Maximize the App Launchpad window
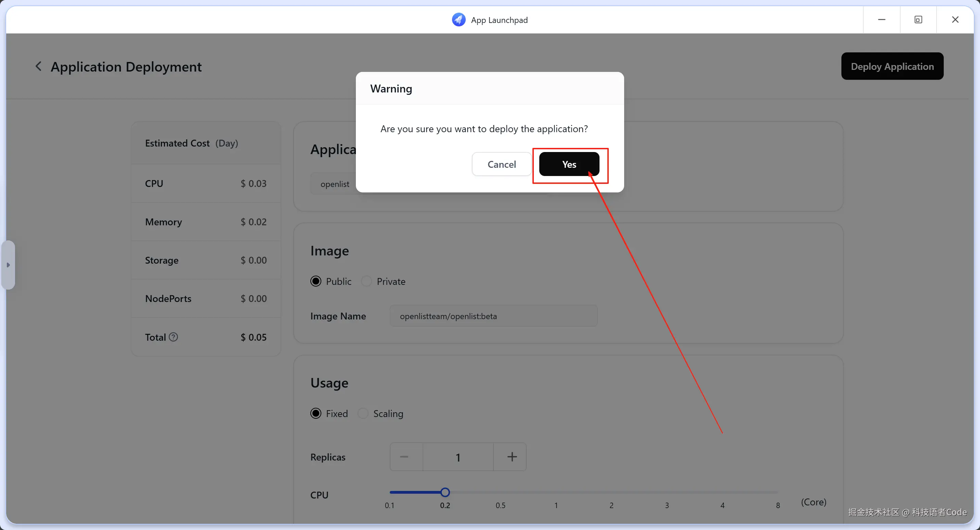 point(918,20)
